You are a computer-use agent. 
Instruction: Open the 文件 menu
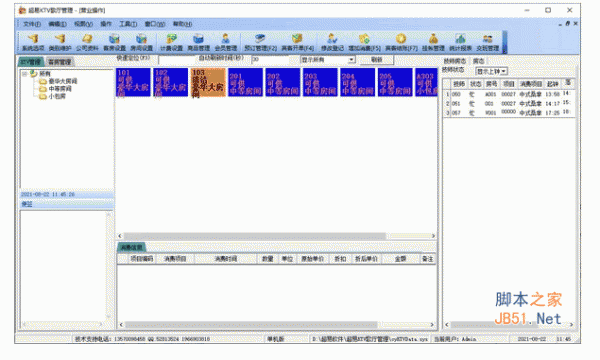(x=32, y=24)
